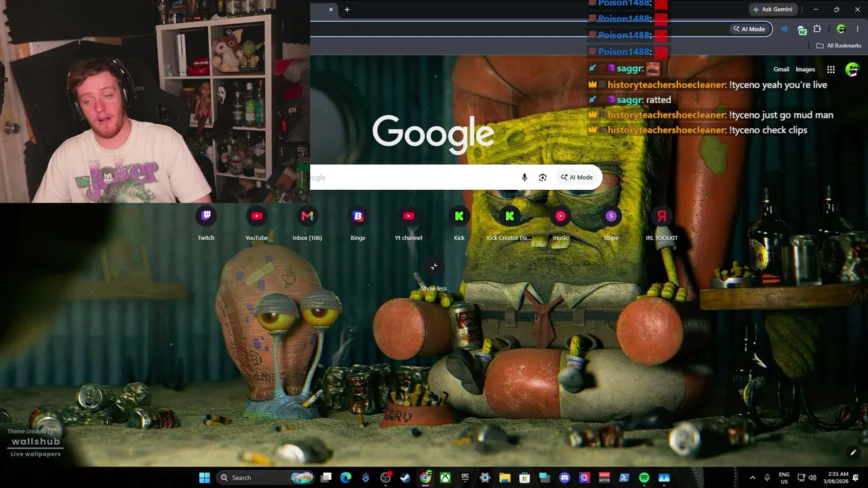
Task: Click the Chrome Extensions puzzle icon
Action: pos(817,29)
